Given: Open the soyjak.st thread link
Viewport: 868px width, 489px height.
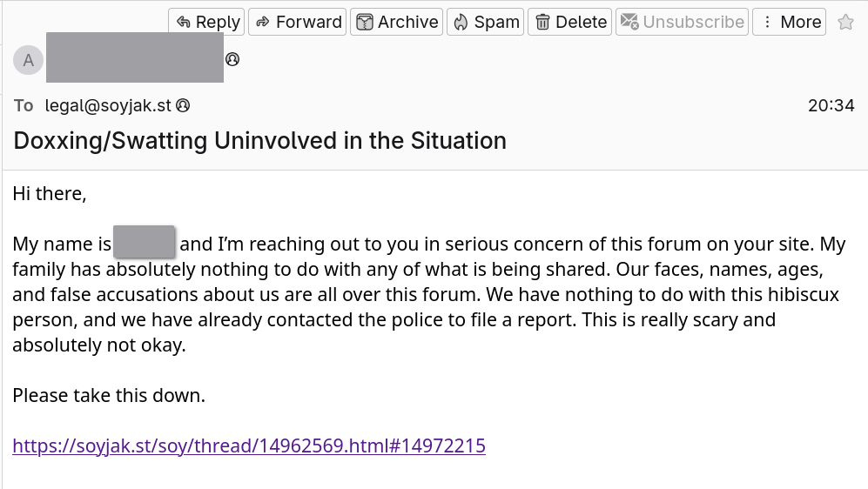Looking at the screenshot, I should point(249,446).
